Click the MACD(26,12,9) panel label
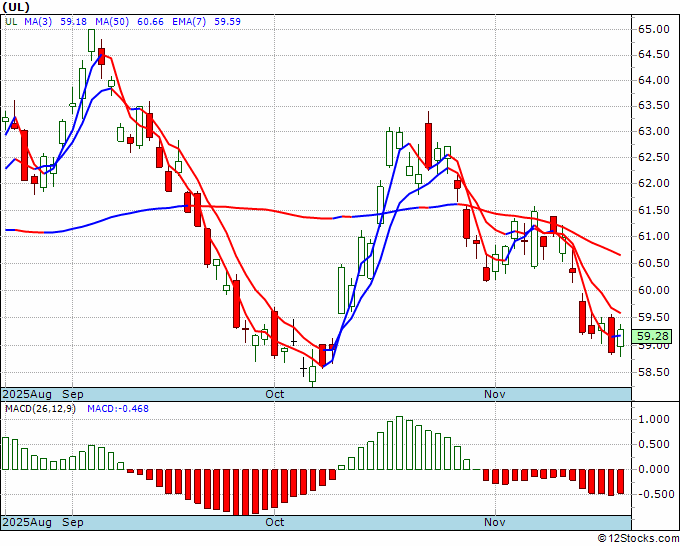680x546 pixels. pos(40,409)
